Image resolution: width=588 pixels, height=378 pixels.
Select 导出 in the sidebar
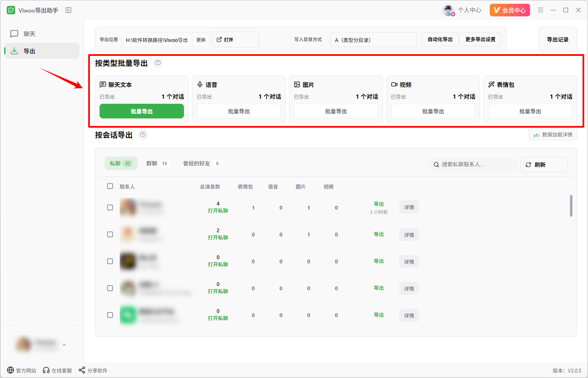(x=42, y=51)
